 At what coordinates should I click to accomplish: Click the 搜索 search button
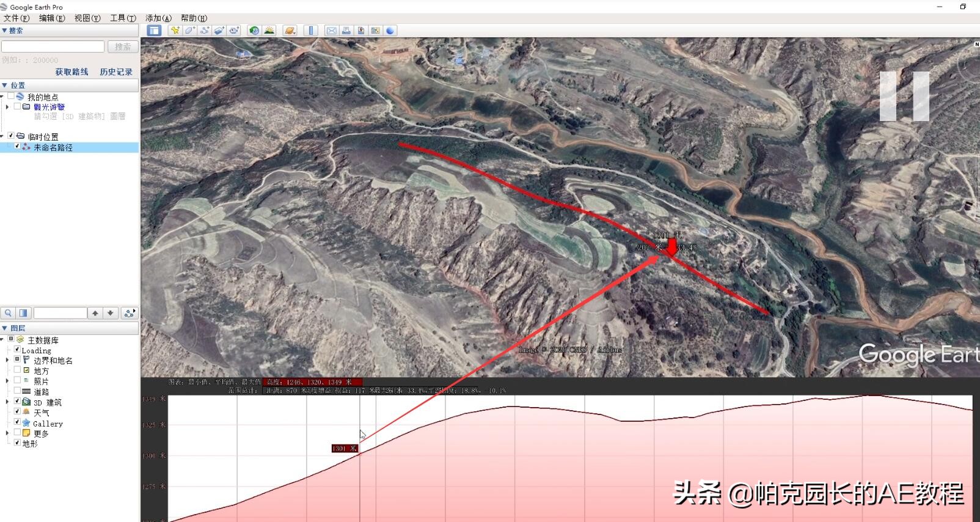[x=123, y=46]
